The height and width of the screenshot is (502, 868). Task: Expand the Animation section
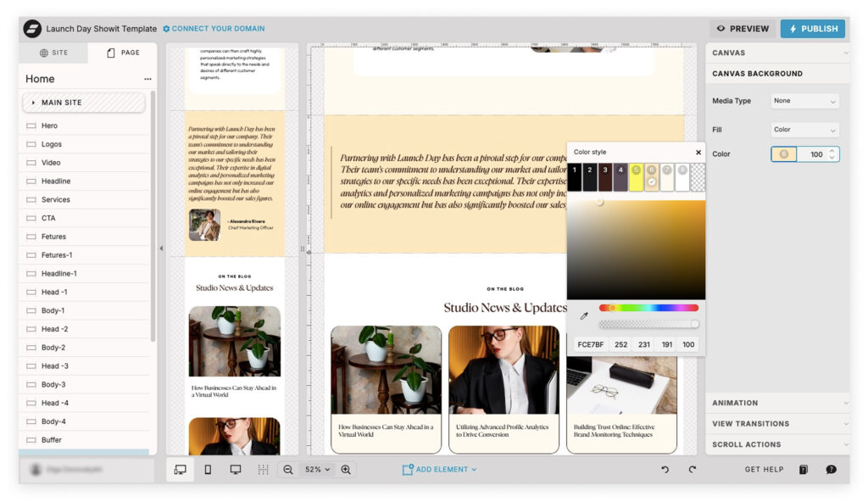[777, 403]
